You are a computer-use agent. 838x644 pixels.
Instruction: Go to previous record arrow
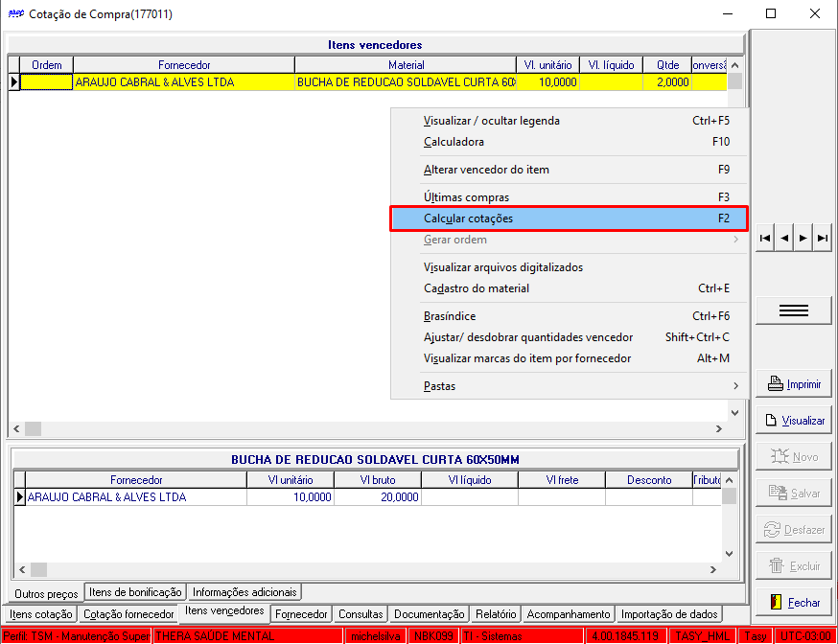click(784, 239)
